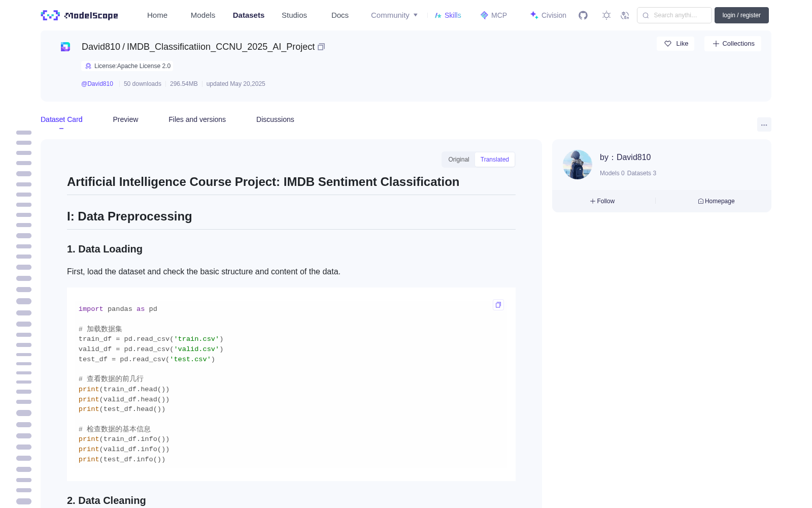812x508 pixels.
Task: Click the 'I: Data Preprocessing' heading
Action: click(129, 216)
